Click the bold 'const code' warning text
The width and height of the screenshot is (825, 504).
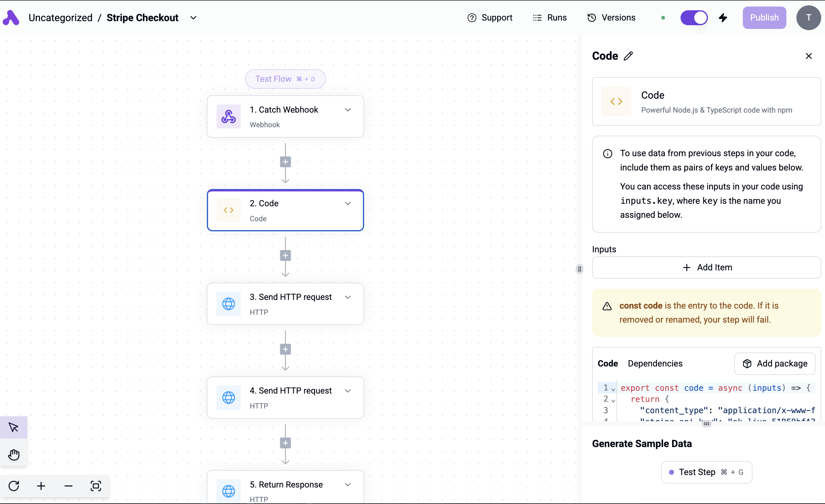[x=641, y=306]
